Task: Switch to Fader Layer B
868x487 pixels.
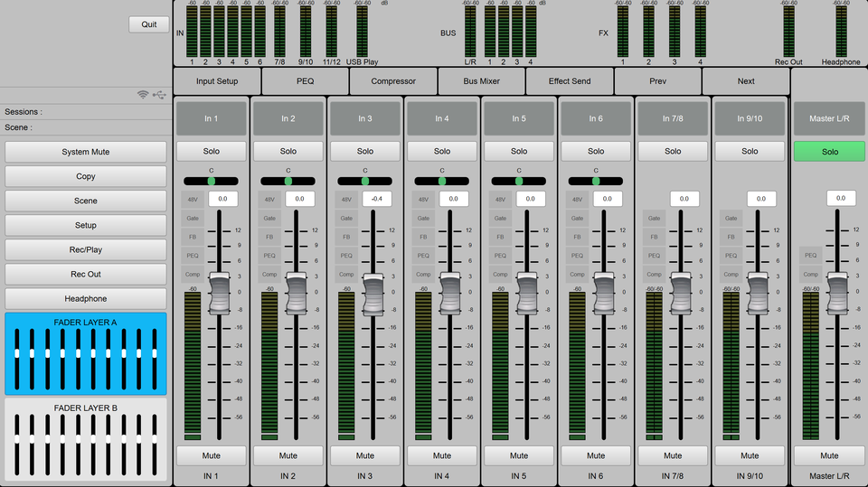Action: (86, 439)
